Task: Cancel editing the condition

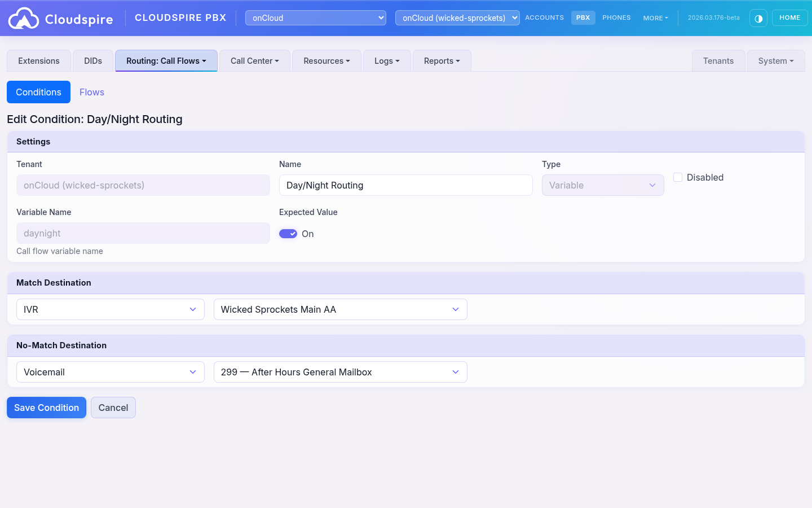Action: coord(113,407)
